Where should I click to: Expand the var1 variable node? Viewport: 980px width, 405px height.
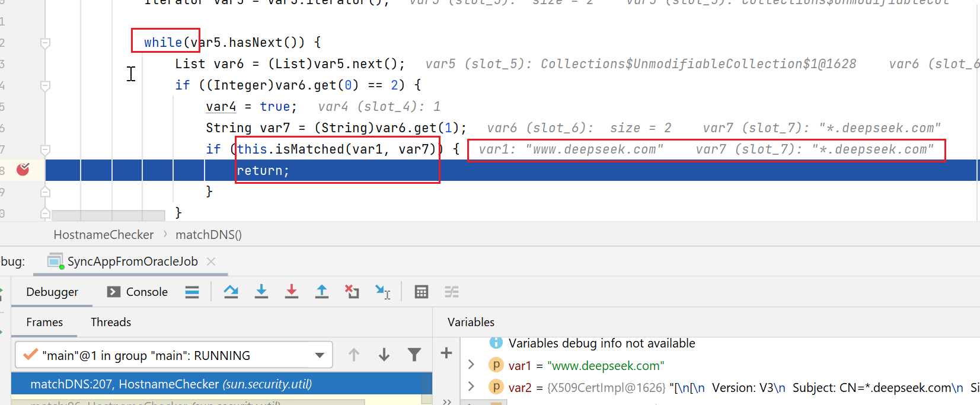point(471,365)
